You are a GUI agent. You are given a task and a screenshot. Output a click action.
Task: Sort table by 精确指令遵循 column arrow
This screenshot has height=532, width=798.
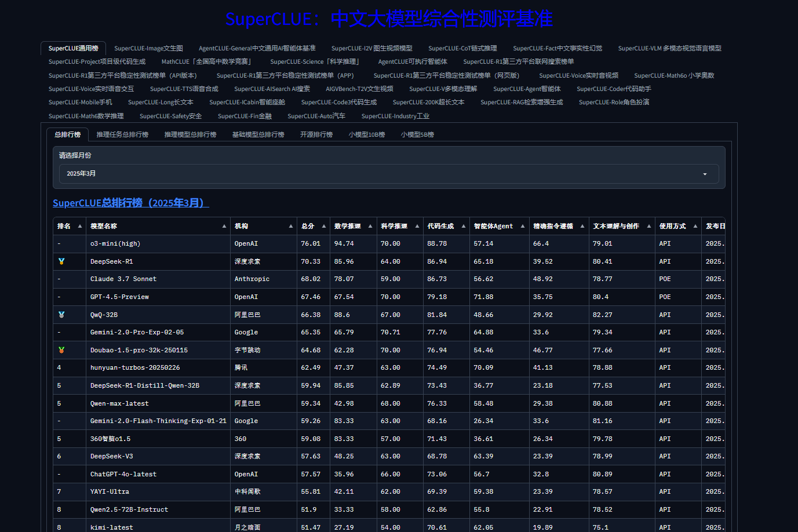tap(582, 226)
